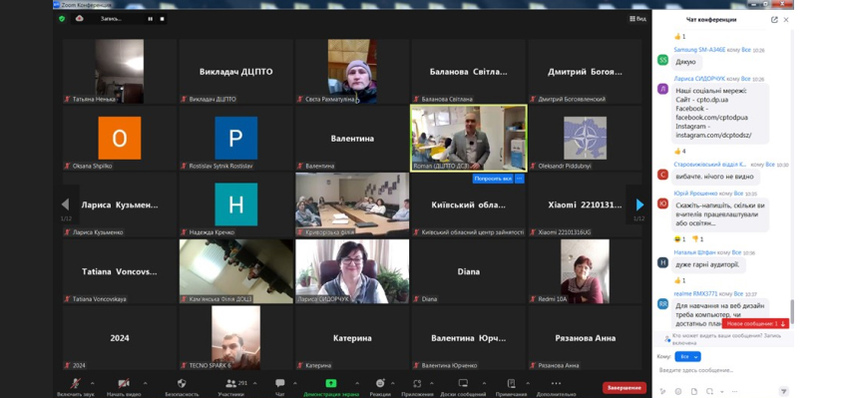Click sender name Лариса СИДОРЧУК in chat
This screenshot has height=398, width=847.
[x=700, y=78]
